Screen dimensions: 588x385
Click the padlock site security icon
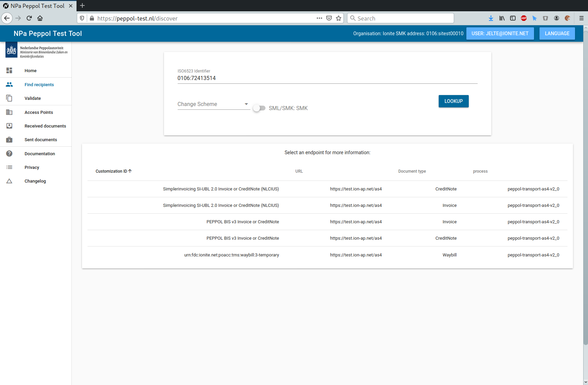[x=92, y=18]
